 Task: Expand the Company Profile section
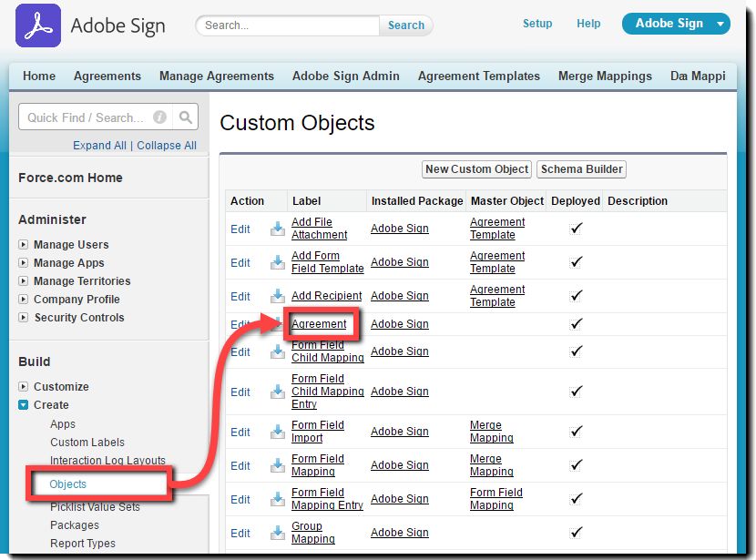[x=23, y=299]
